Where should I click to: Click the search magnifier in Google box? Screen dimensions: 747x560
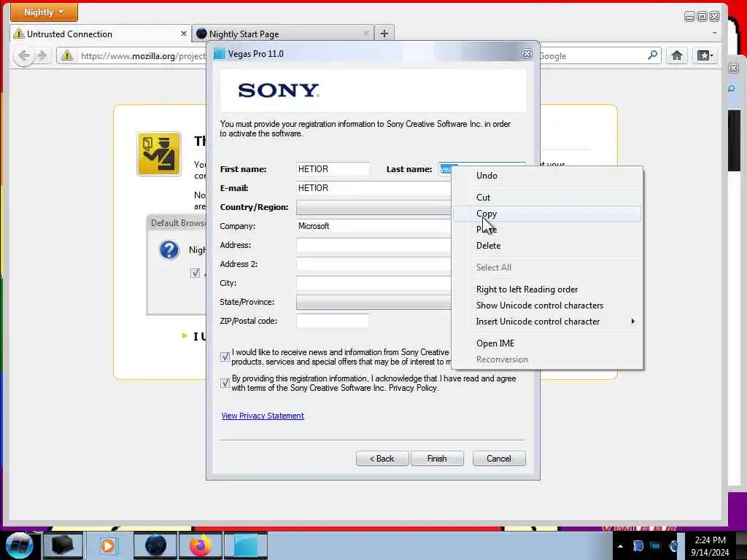coord(652,55)
